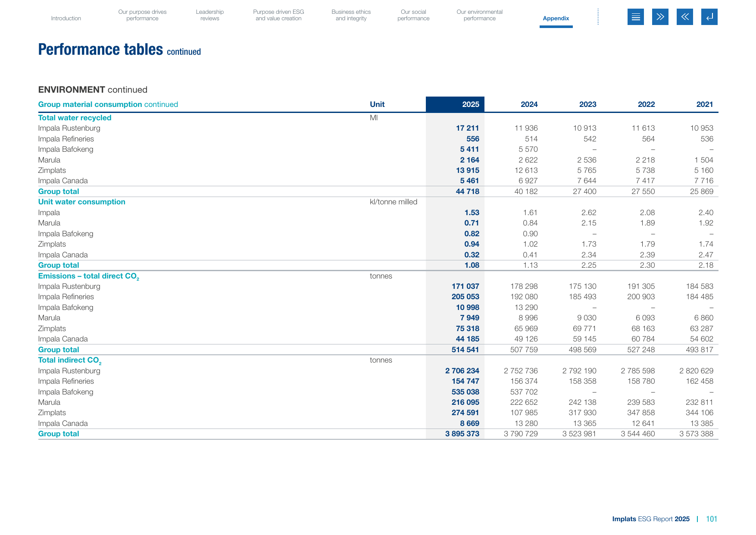This screenshot has width=756, height=535.
Task: Click the value 13 915
Action: pyautogui.click(x=468, y=170)
